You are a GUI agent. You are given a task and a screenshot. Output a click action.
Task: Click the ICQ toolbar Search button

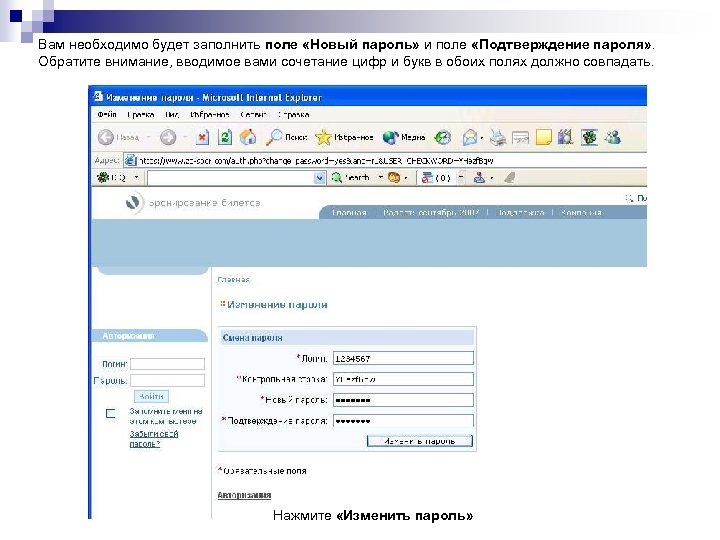coord(352,178)
